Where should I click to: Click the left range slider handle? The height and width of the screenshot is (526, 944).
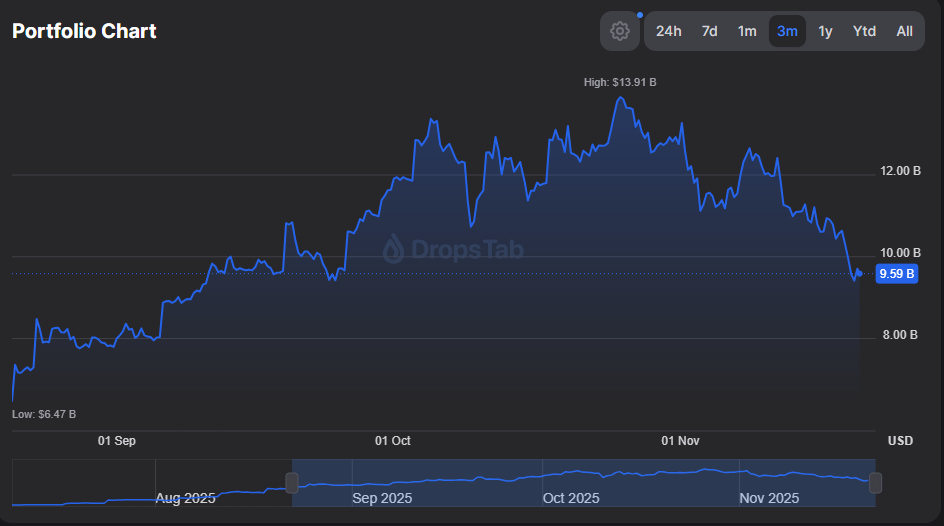pyautogui.click(x=292, y=483)
